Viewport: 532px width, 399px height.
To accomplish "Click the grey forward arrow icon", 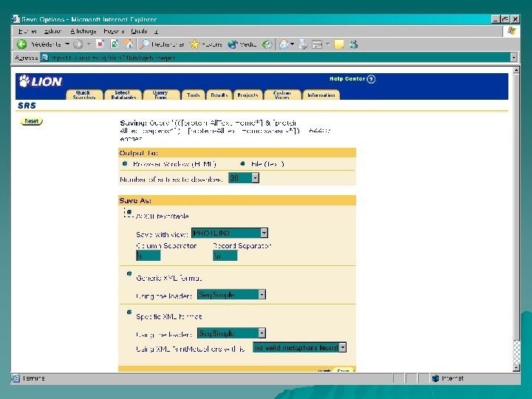I will coord(78,44).
